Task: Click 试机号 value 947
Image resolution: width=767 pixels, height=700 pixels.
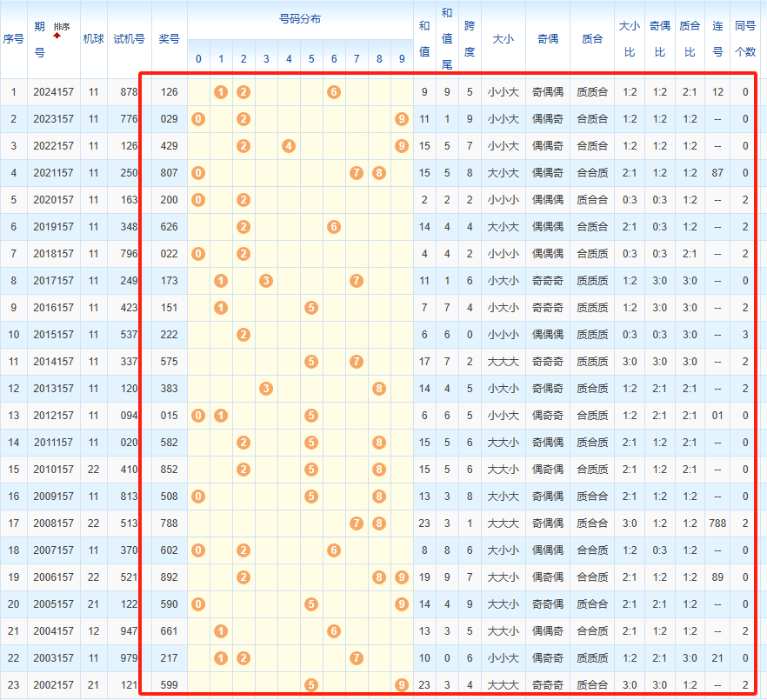Action: pos(129,631)
